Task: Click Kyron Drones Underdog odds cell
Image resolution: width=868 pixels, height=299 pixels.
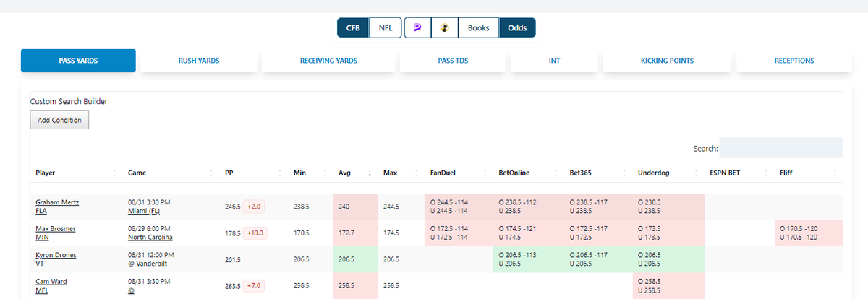Action: pyautogui.click(x=668, y=259)
